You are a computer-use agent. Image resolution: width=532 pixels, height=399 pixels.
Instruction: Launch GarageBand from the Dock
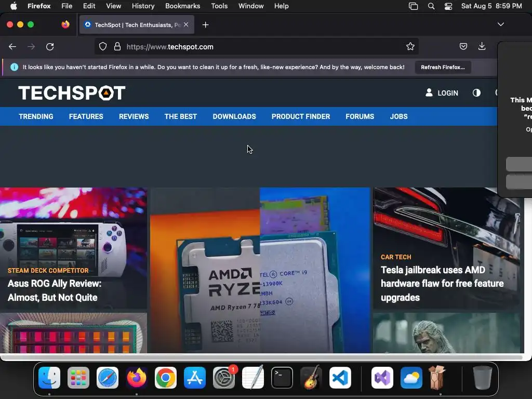[311, 378]
